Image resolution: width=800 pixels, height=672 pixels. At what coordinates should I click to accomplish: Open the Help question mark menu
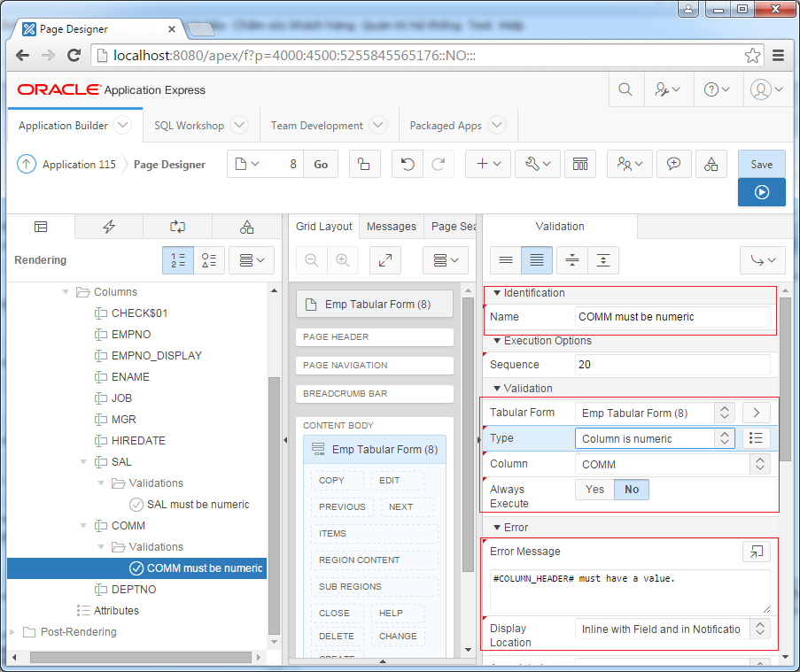(717, 89)
